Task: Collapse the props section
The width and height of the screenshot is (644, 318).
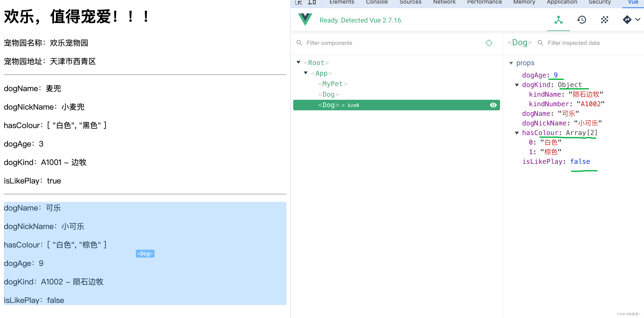Action: (x=511, y=63)
